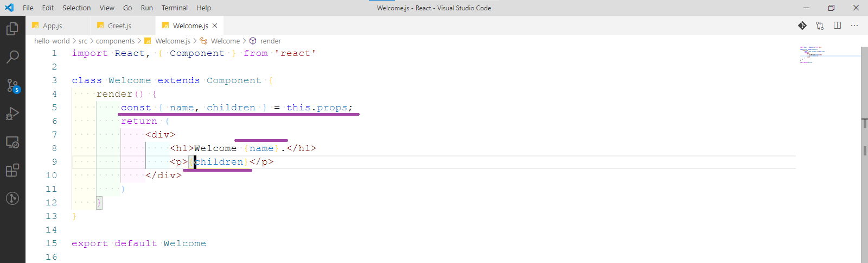Open the Help menu
Image resolution: width=868 pixels, height=263 pixels.
(x=203, y=8)
